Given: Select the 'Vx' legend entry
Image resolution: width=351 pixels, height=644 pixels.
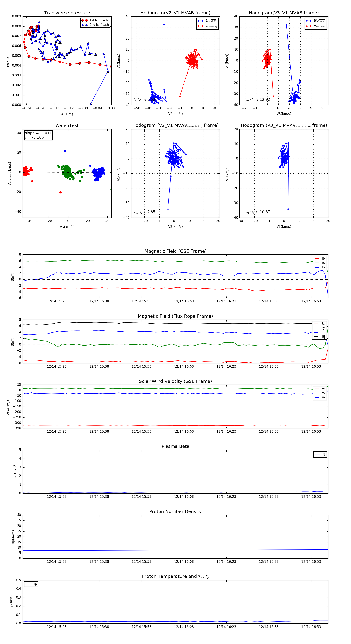Looking at the screenshot, I should click(x=320, y=389).
